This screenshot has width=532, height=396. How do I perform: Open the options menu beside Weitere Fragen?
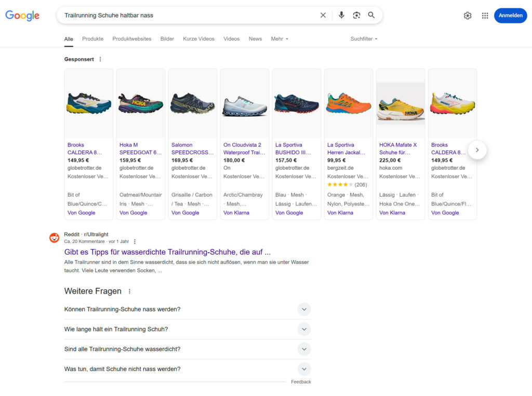129,291
